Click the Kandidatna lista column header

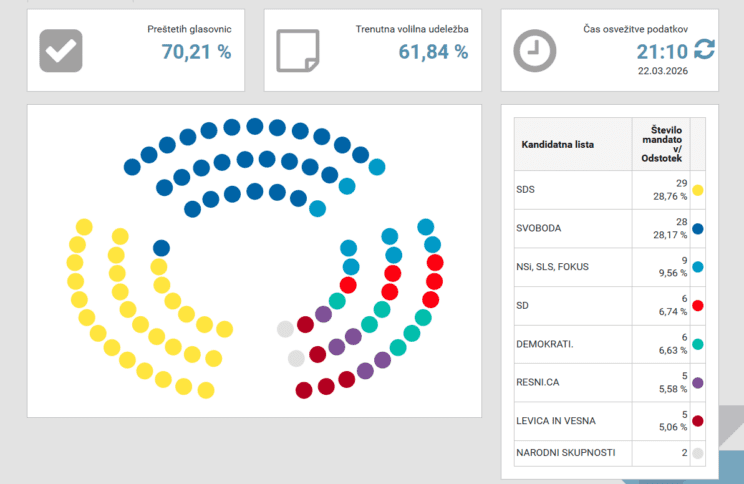[x=557, y=144]
